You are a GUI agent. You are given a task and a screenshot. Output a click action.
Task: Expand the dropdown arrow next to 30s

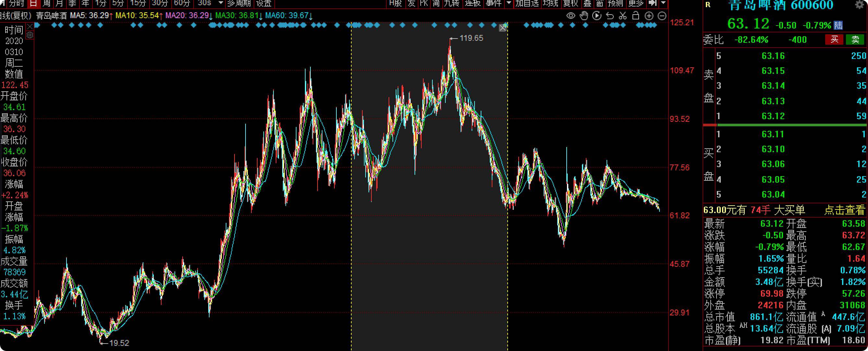[221, 3]
